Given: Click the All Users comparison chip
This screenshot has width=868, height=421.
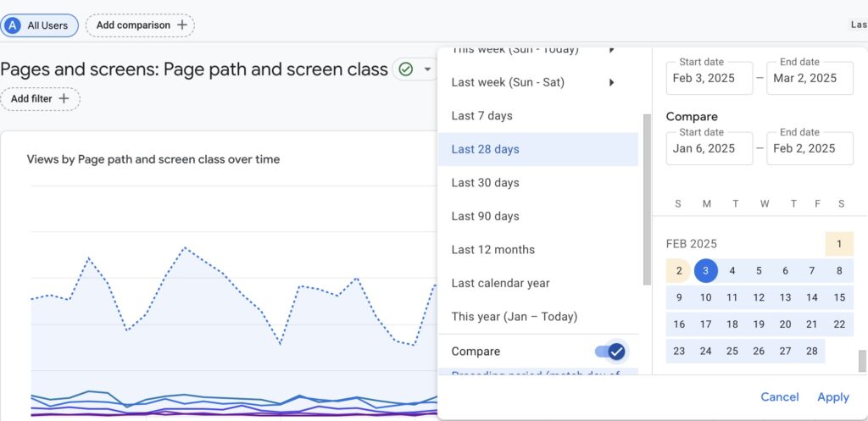Looking at the screenshot, I should click(39, 25).
